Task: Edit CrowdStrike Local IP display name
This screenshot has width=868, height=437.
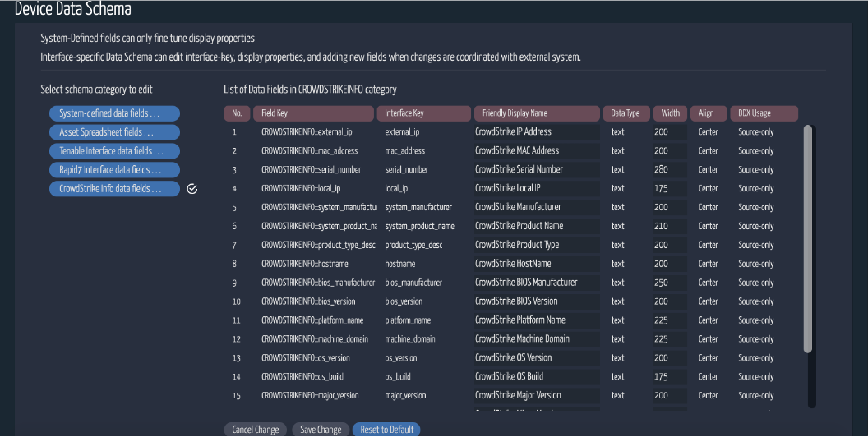Action: click(537, 189)
